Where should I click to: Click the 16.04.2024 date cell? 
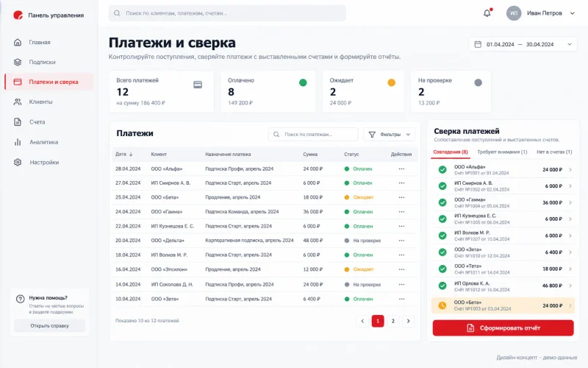tap(128, 269)
